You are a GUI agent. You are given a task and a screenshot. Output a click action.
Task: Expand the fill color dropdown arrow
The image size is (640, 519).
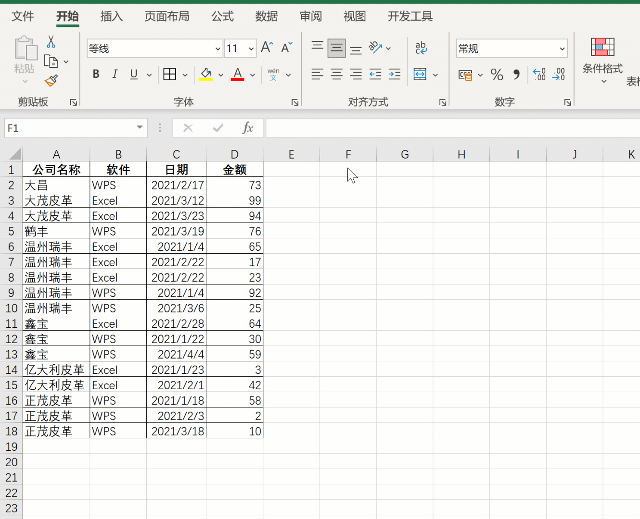point(221,75)
